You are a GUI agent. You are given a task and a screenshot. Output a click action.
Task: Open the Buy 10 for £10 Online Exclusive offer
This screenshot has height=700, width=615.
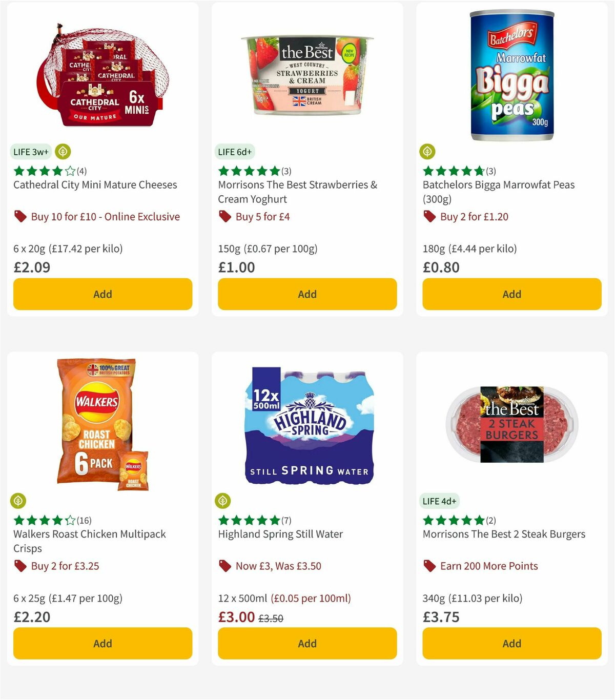(x=106, y=216)
